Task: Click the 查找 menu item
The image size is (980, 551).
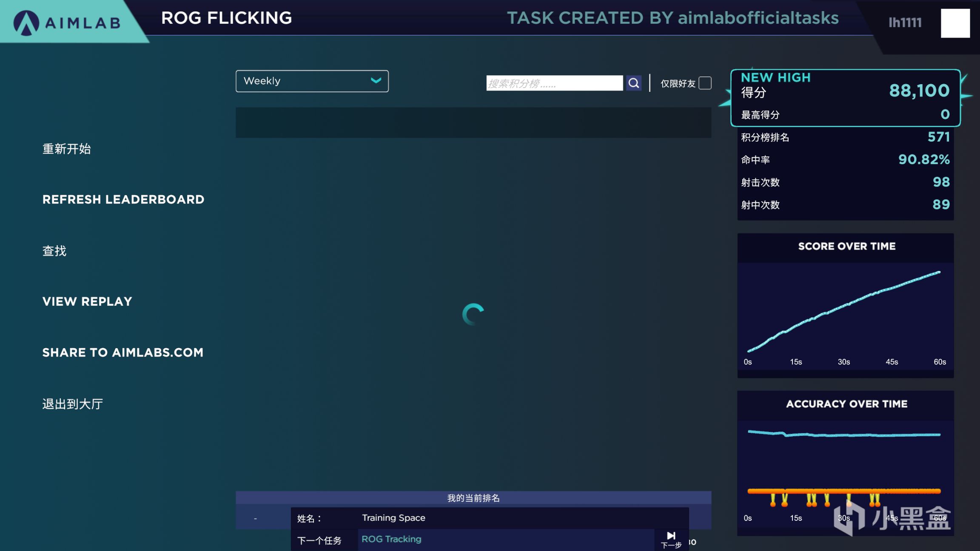Action: (x=54, y=251)
